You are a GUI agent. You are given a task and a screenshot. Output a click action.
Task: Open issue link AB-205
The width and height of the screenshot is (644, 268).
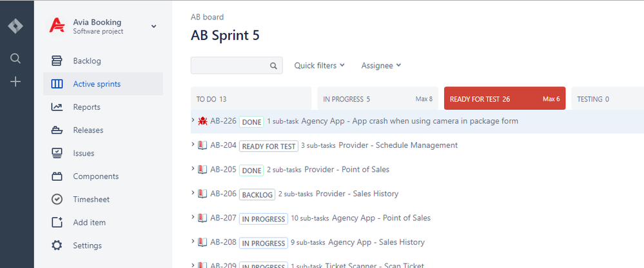pos(223,170)
